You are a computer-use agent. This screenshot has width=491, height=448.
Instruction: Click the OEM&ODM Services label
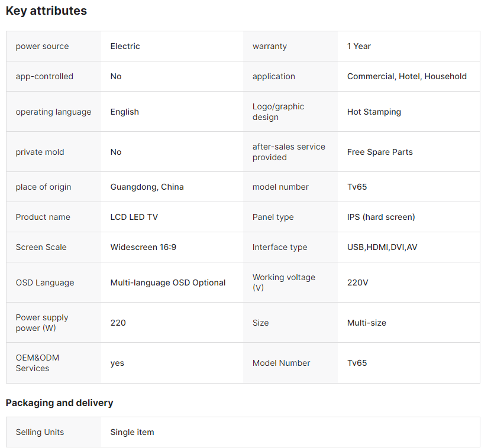[37, 363]
